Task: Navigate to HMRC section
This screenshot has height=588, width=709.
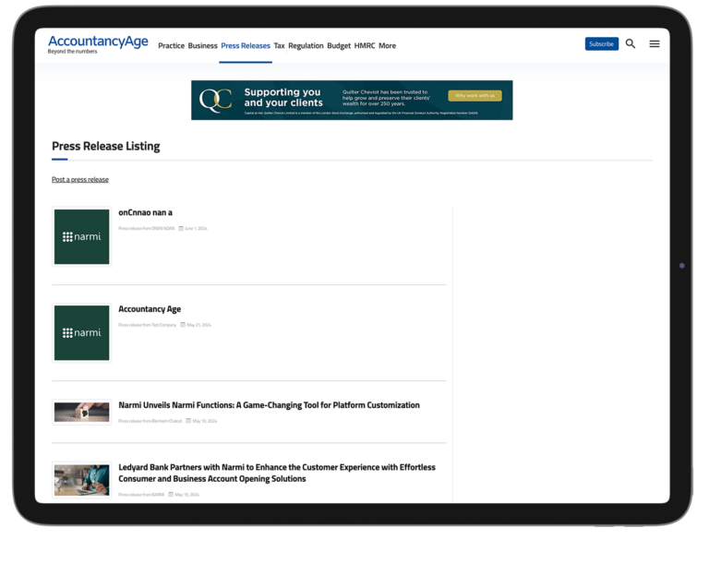Action: tap(365, 45)
